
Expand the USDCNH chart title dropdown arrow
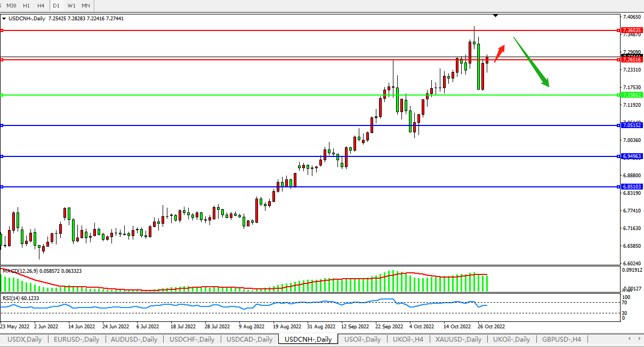click(x=4, y=18)
